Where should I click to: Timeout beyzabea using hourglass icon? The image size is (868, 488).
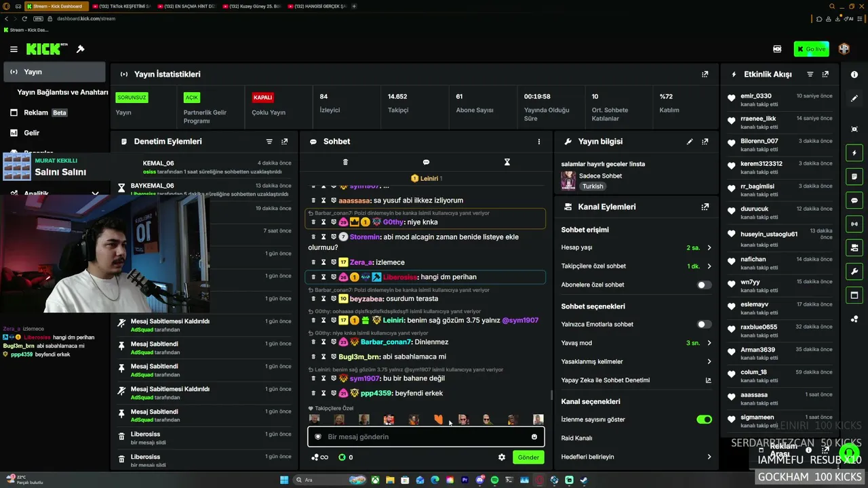pos(323,298)
